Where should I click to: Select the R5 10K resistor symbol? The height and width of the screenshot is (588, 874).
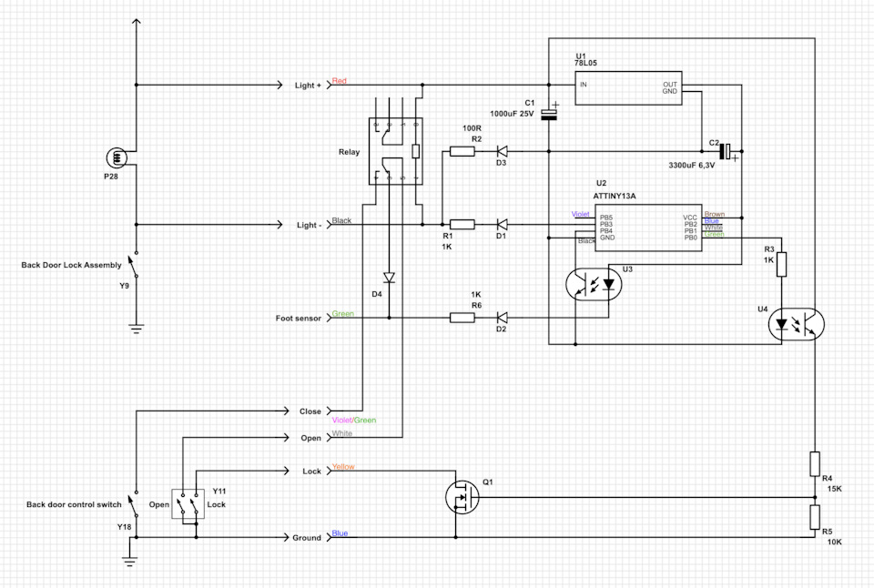coord(815,517)
